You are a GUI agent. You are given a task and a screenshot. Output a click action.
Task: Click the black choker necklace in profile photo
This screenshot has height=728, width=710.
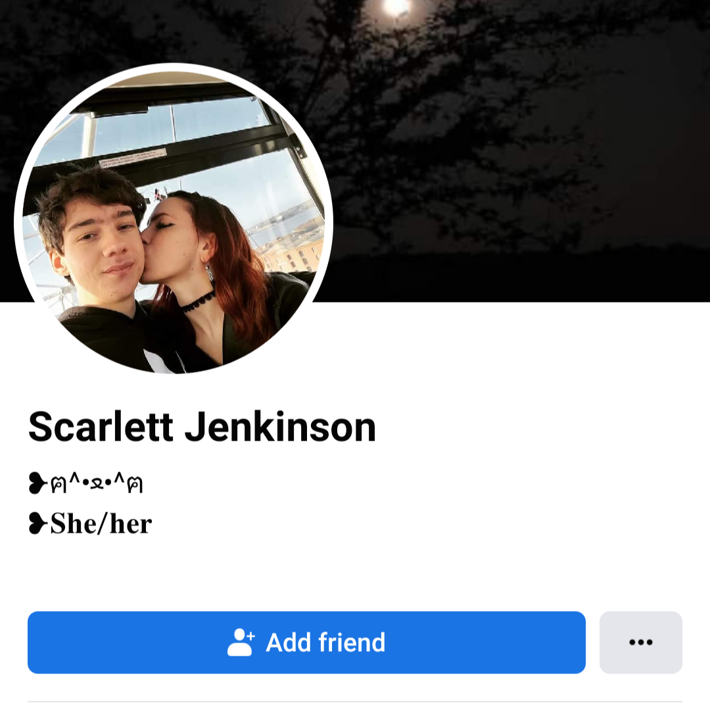(198, 301)
